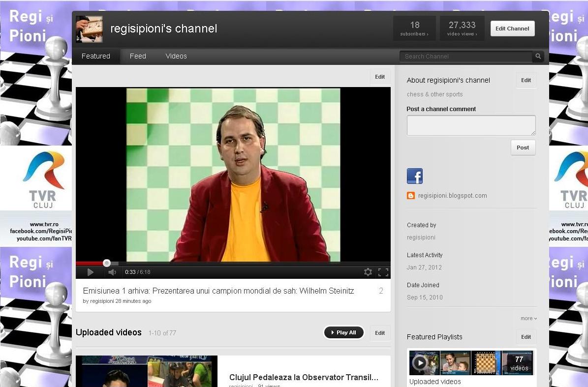Click the 'by regisipioni' uploader link
The height and width of the screenshot is (387, 588).
click(x=98, y=301)
